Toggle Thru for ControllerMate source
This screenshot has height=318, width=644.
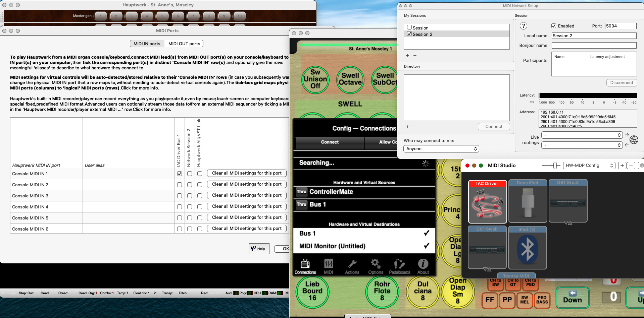(x=301, y=192)
